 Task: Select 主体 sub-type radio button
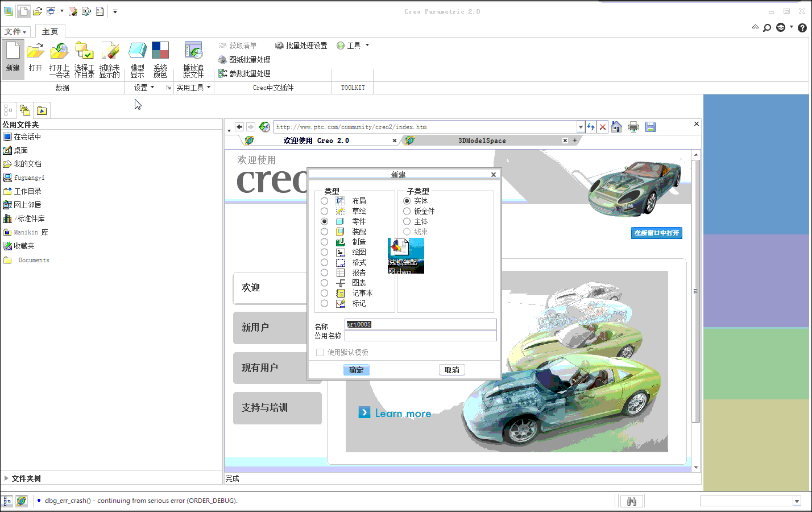[x=407, y=221]
